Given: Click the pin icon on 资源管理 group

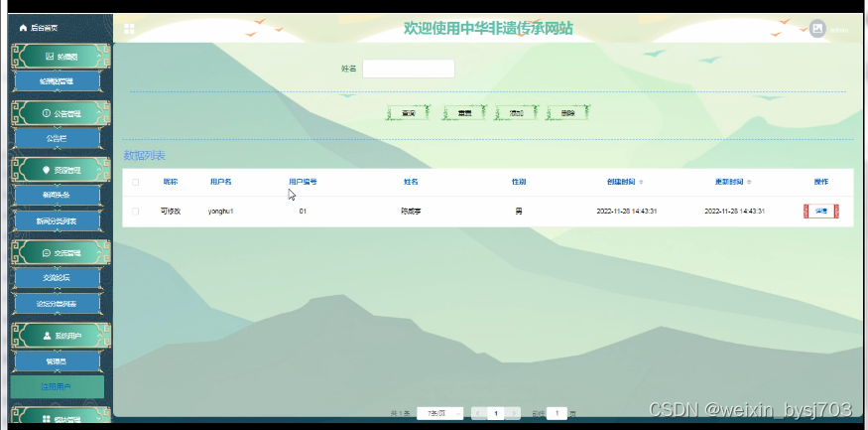Looking at the screenshot, I should [47, 170].
